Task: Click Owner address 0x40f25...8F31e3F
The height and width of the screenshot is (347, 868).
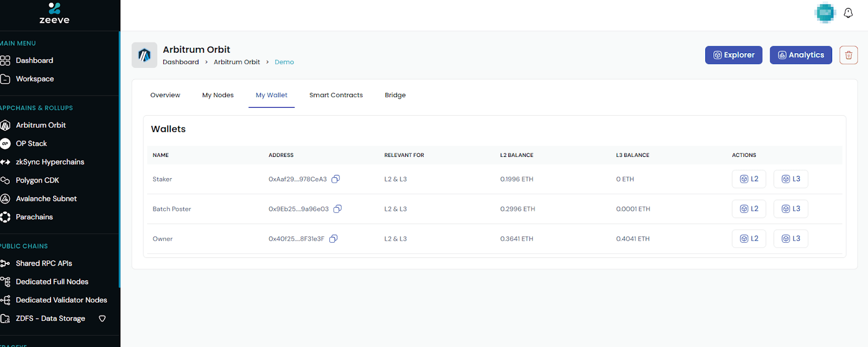Action: (x=296, y=239)
